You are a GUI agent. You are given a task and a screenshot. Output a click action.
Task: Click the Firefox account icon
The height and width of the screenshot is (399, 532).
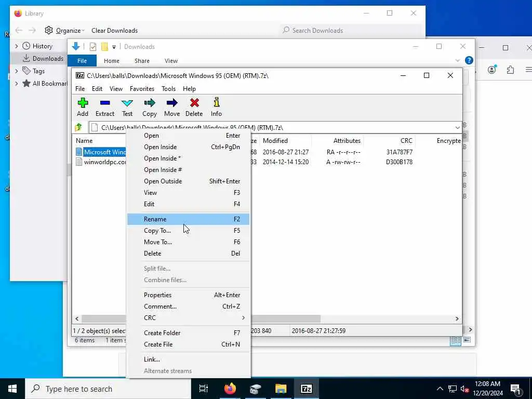(x=491, y=70)
